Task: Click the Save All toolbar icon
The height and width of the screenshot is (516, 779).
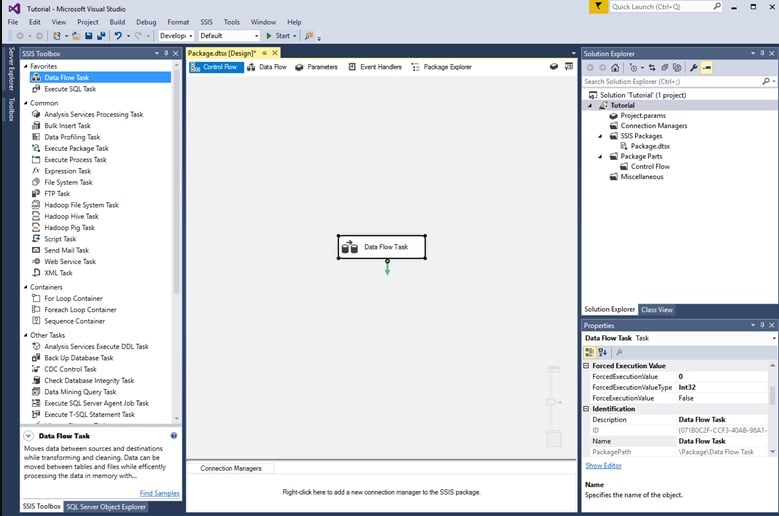Action: tap(101, 36)
